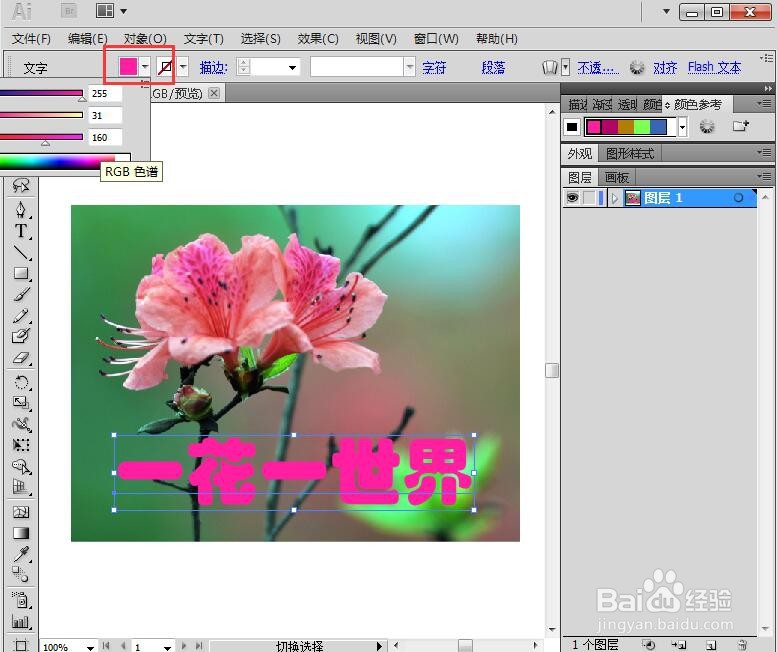Image resolution: width=778 pixels, height=652 pixels.
Task: Select the Mesh tool
Action: coord(21,512)
